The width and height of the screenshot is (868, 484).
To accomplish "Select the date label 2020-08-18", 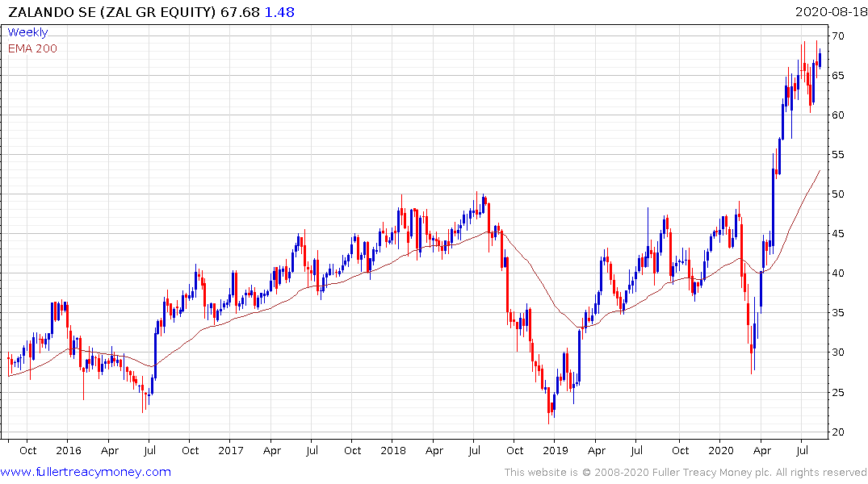I will click(x=831, y=11).
